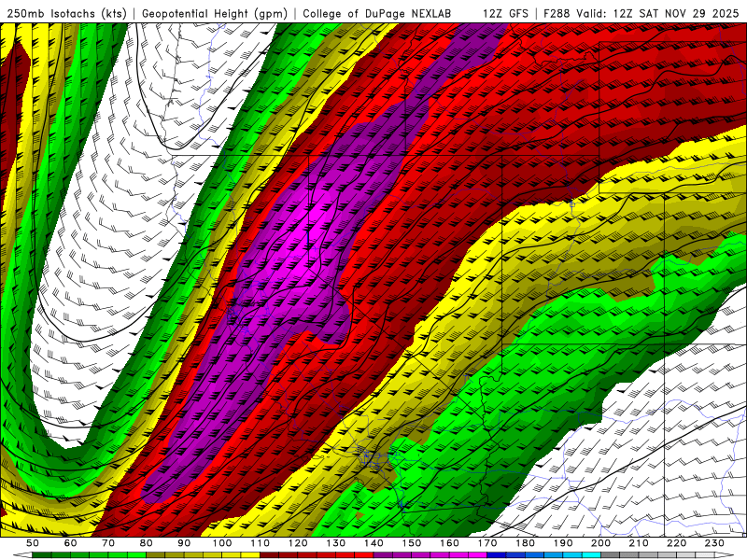Click the 80 kt color scale label
747x560 pixels.
(x=147, y=543)
